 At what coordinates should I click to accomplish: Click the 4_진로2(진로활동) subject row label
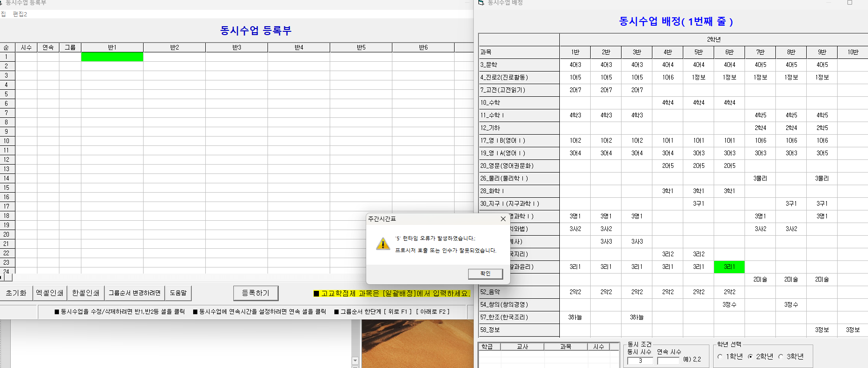[x=519, y=77]
